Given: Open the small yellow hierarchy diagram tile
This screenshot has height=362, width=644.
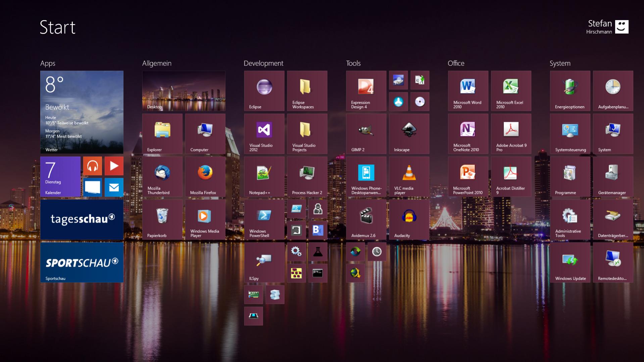Looking at the screenshot, I should [x=296, y=273].
